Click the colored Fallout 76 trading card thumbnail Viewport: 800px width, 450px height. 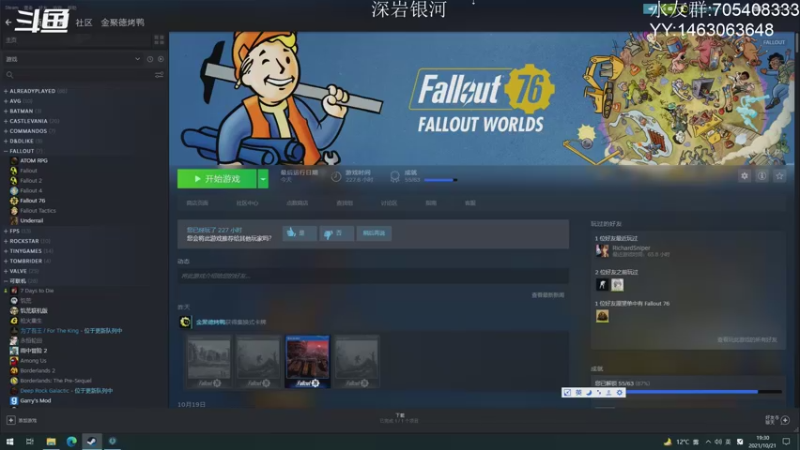[308, 362]
